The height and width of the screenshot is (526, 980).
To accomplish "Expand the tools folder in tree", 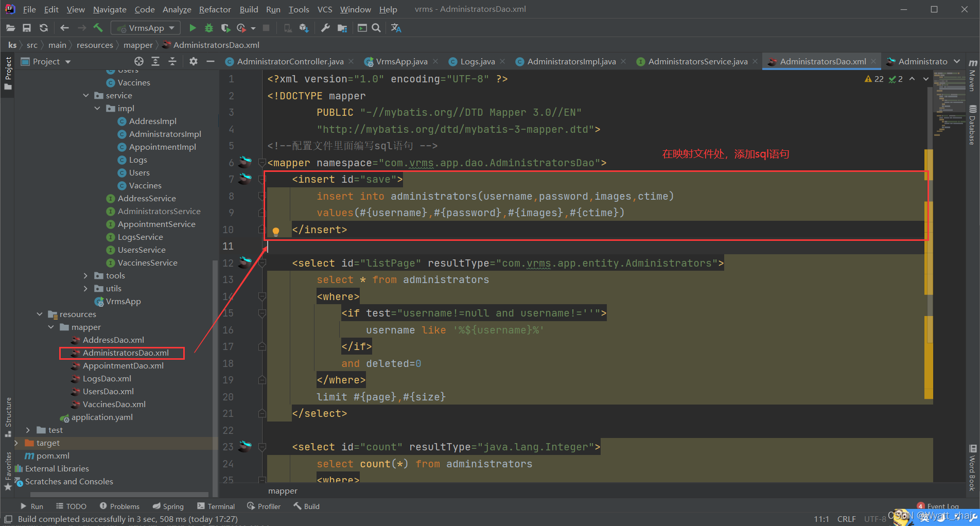I will 85,275.
